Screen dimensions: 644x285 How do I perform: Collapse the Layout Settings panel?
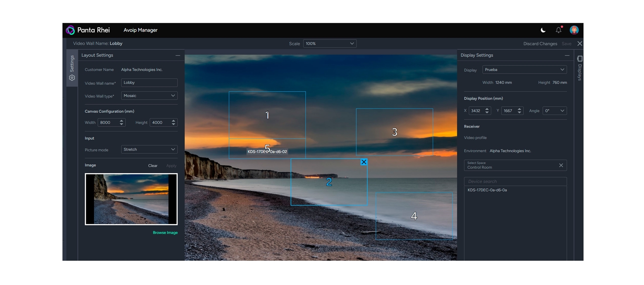pos(178,55)
